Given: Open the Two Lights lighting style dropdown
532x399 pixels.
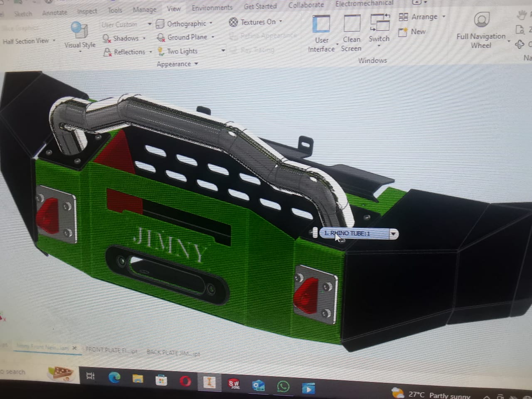Looking at the screenshot, I should [223, 51].
